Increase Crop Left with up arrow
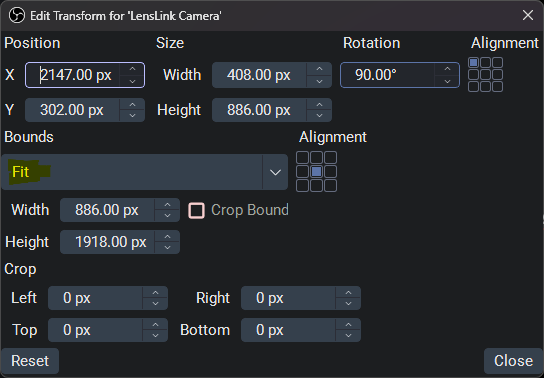The width and height of the screenshot is (544, 378). click(155, 292)
